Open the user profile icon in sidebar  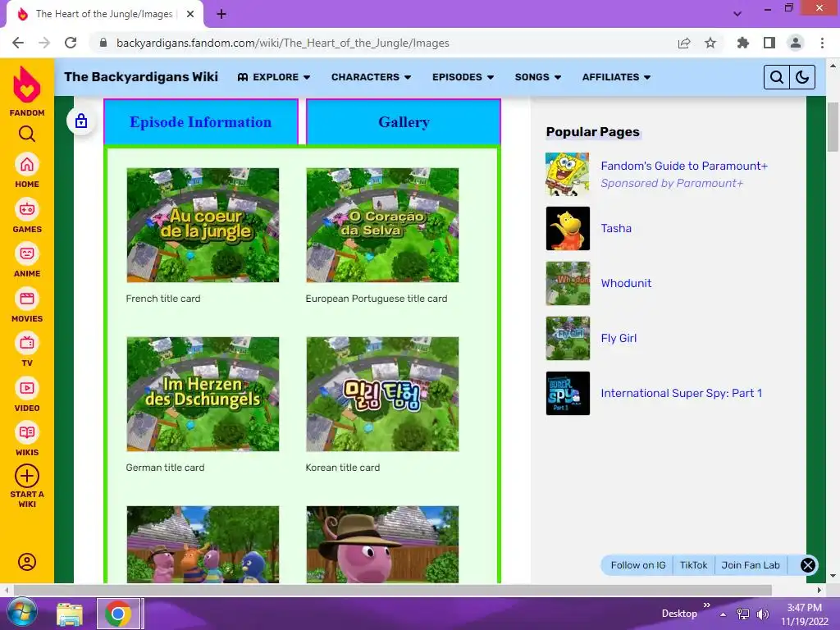27,561
